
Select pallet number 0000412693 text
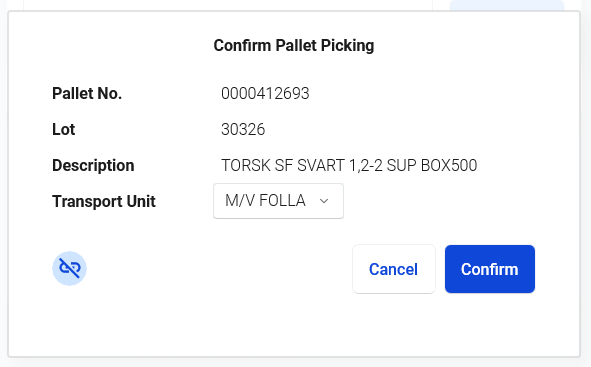[265, 93]
